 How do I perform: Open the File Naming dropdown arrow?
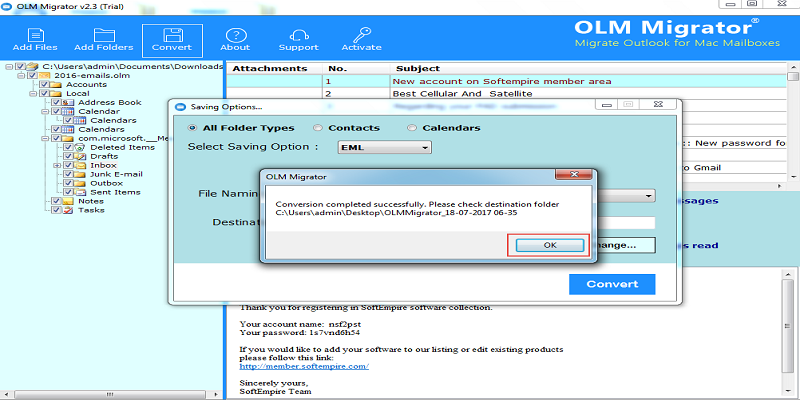648,195
